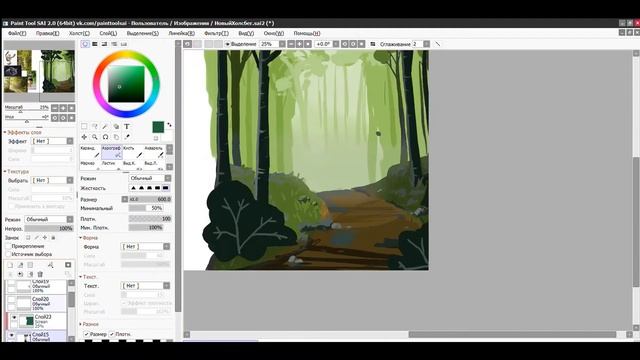This screenshot has width=640, height=360.
Task: Select the lasso selection tool
Action: tap(95, 127)
